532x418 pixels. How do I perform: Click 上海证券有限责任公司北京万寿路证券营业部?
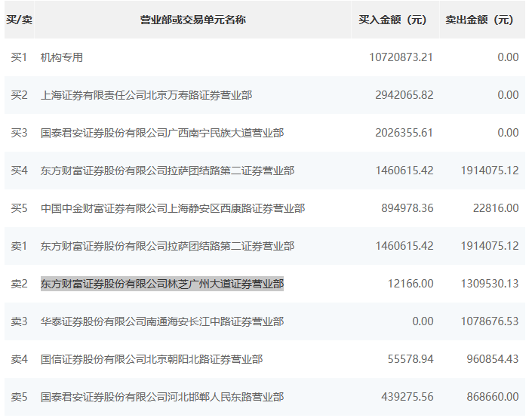click(x=146, y=95)
